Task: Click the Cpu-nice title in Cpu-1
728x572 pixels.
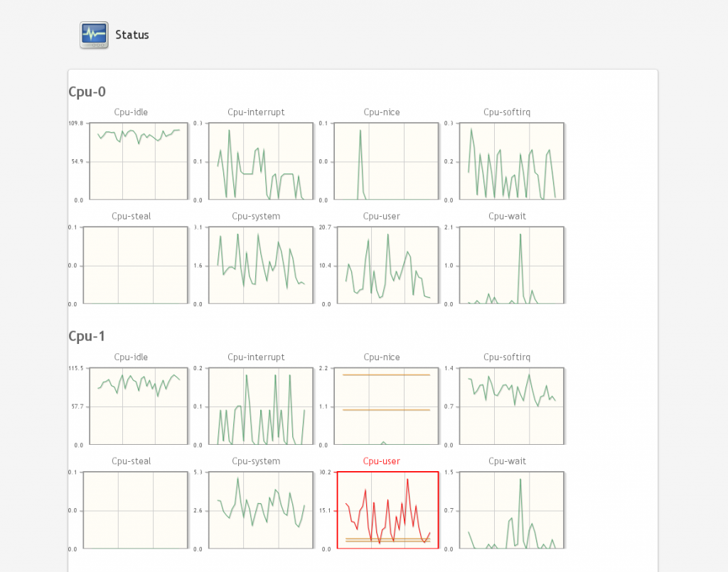Action: 382,357
